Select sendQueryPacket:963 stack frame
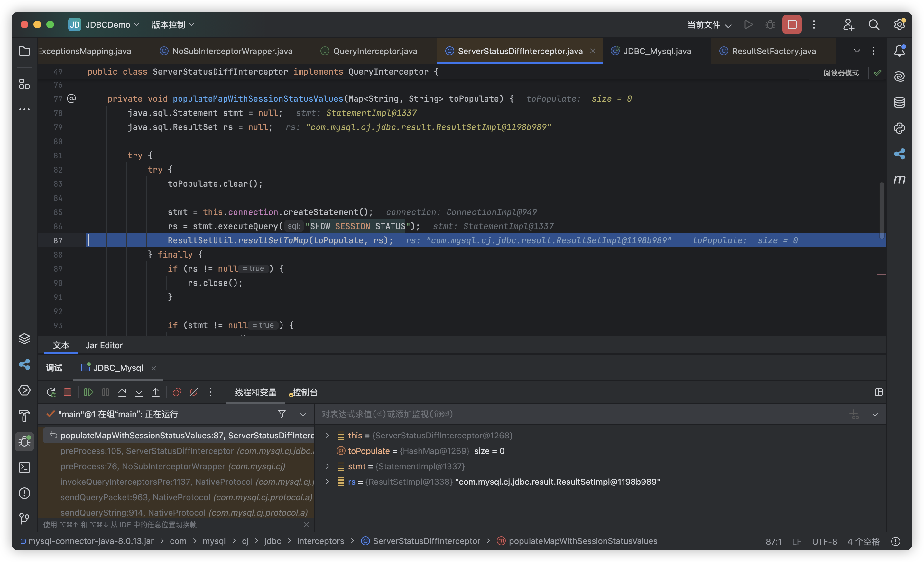 tap(179, 497)
